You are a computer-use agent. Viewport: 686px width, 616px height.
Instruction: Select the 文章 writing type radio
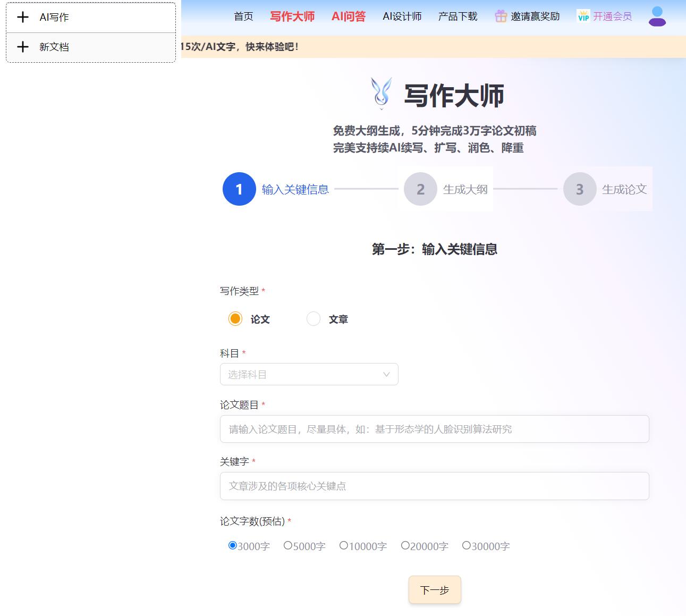(x=314, y=319)
